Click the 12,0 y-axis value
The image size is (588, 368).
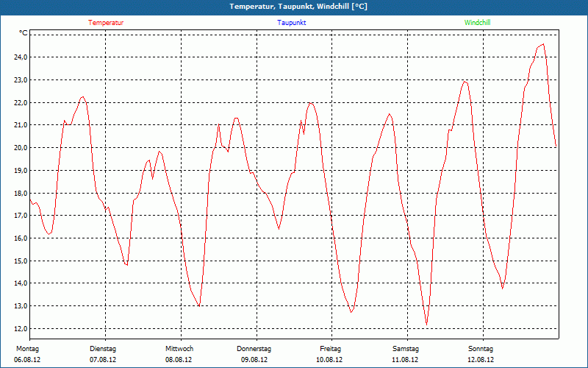21,328
